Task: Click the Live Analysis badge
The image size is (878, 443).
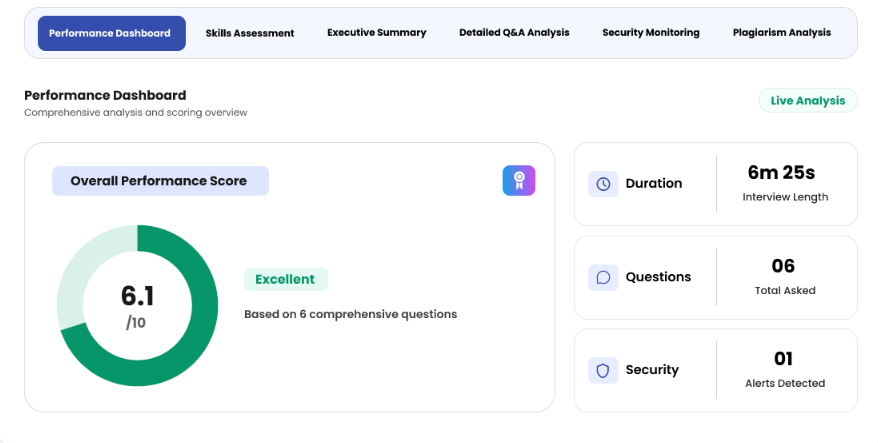Action: point(807,101)
